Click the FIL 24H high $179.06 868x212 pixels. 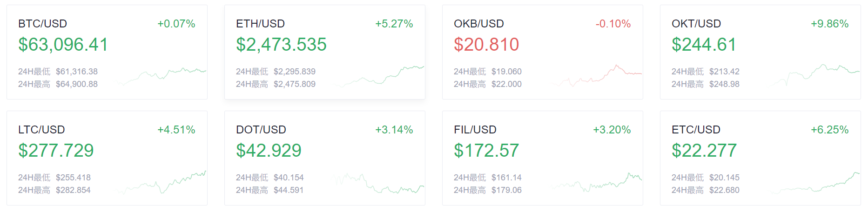[506, 190]
